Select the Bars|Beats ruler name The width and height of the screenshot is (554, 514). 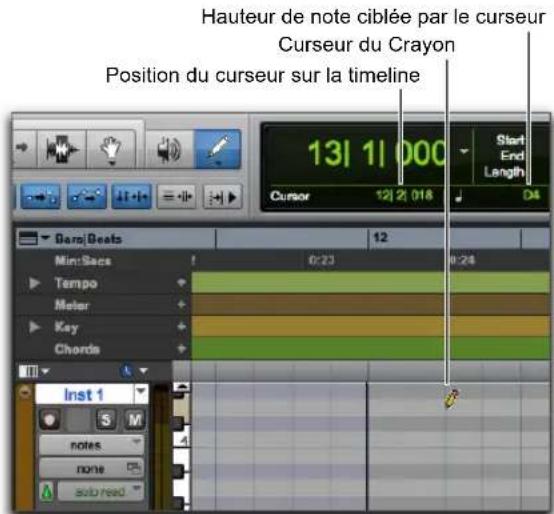(x=88, y=239)
